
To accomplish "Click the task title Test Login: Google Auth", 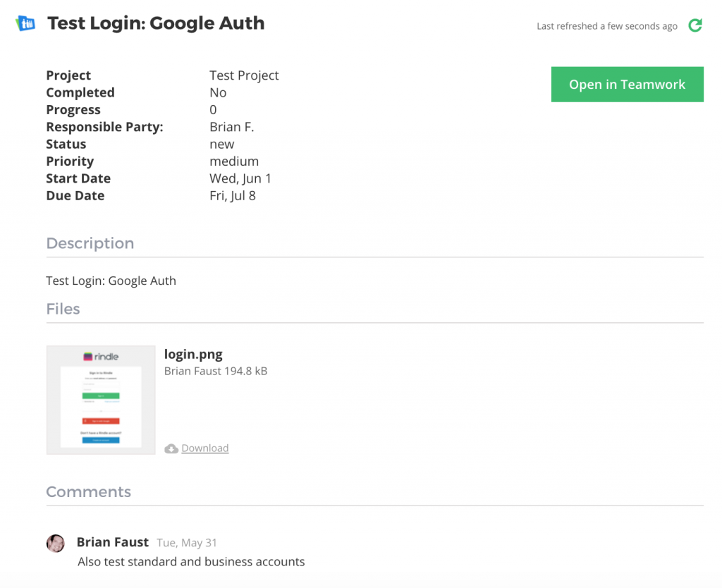I will tap(156, 23).
